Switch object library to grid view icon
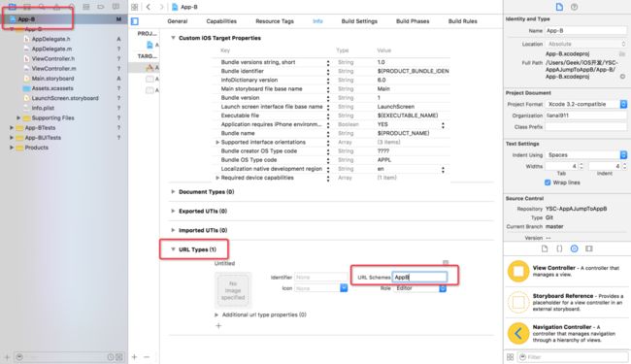Image resolution: width=631 pixels, height=364 pixels. (x=510, y=357)
